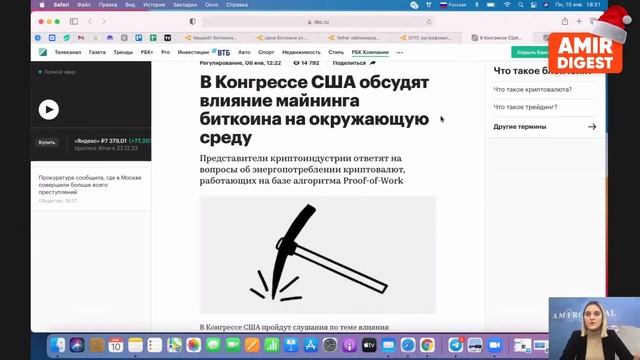Open FaceTime in the Dock
Viewport: 640px width, 360px height.
[233, 345]
